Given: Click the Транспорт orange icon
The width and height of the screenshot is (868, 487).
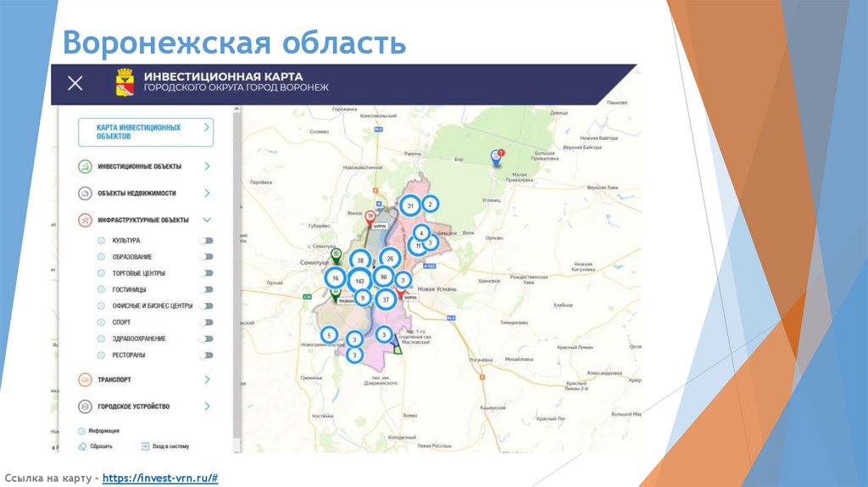Looking at the screenshot, I should point(85,379).
